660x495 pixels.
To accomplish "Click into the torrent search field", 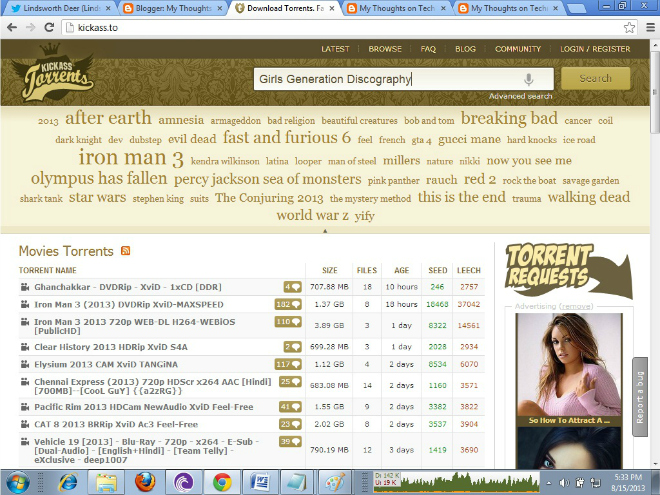I will pos(389,79).
